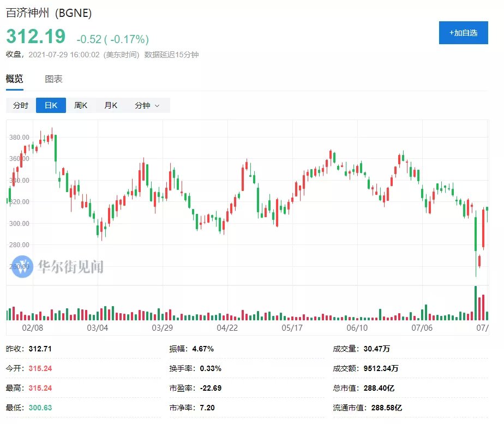Click the 今开 value 315.24
Image resolution: width=504 pixels, height=424 pixels.
[40, 368]
